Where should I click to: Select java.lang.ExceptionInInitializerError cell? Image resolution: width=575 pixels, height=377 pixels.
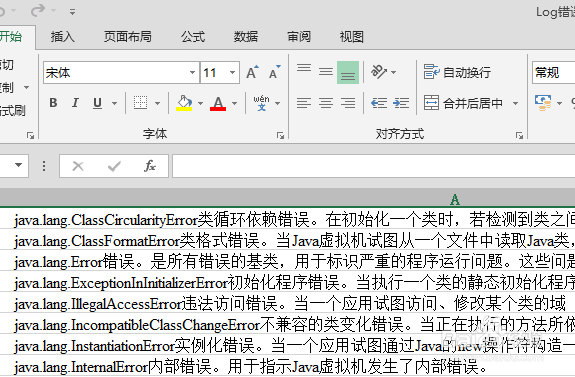288,282
